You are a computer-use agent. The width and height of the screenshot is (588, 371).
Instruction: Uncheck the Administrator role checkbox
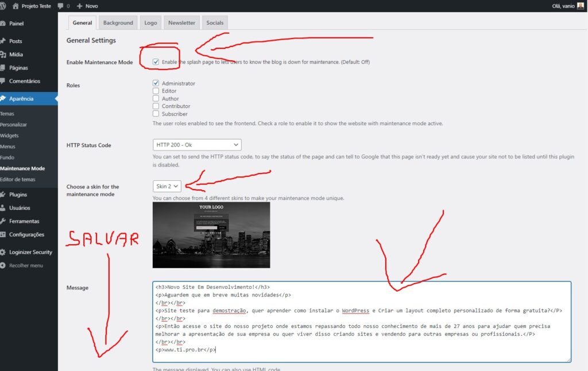[x=156, y=83]
